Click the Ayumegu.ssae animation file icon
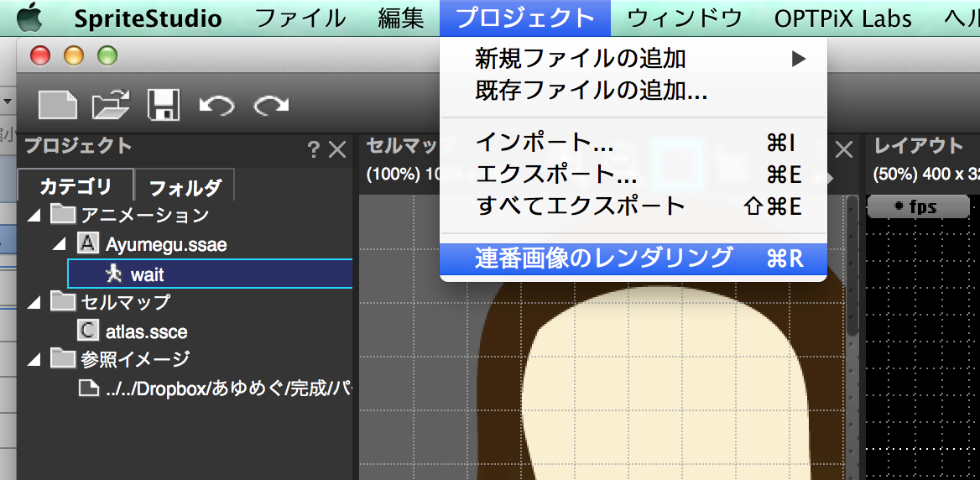 point(87,243)
